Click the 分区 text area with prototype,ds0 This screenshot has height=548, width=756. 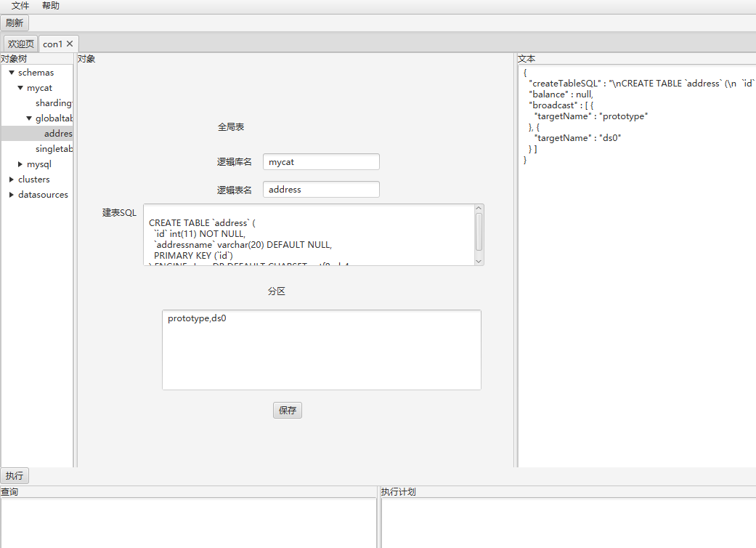pos(322,350)
